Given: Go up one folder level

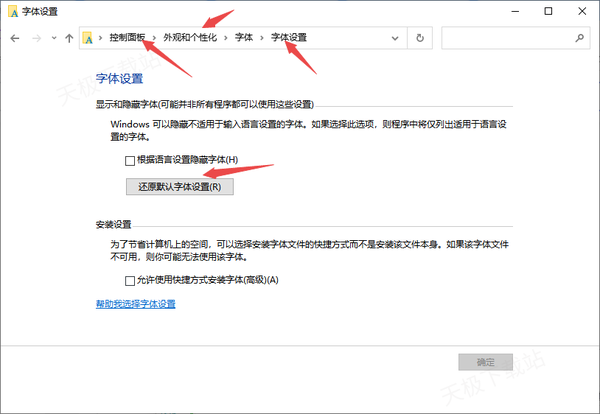Looking at the screenshot, I should [69, 38].
